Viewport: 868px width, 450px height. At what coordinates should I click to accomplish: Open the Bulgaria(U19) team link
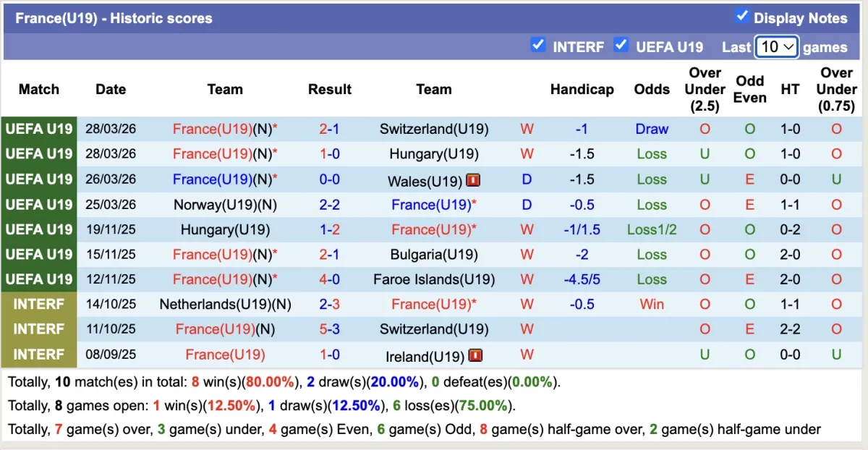point(434,255)
